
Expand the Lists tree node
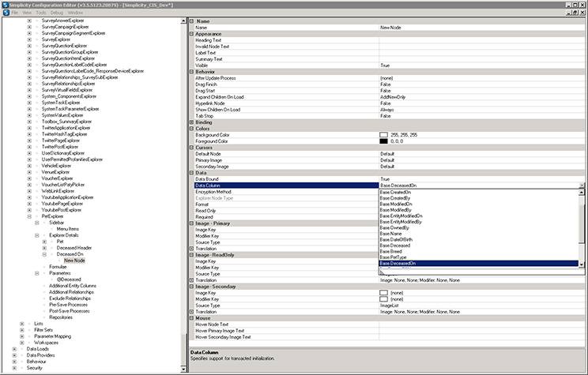click(x=22, y=324)
